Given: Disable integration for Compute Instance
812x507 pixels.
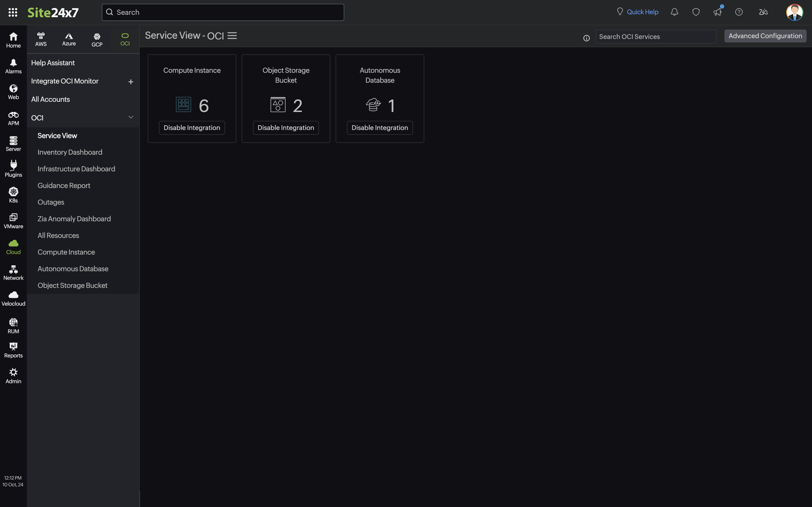Looking at the screenshot, I should click(x=192, y=127).
